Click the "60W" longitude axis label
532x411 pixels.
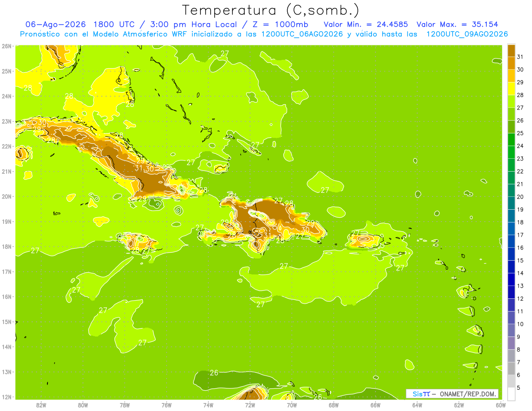(501, 405)
